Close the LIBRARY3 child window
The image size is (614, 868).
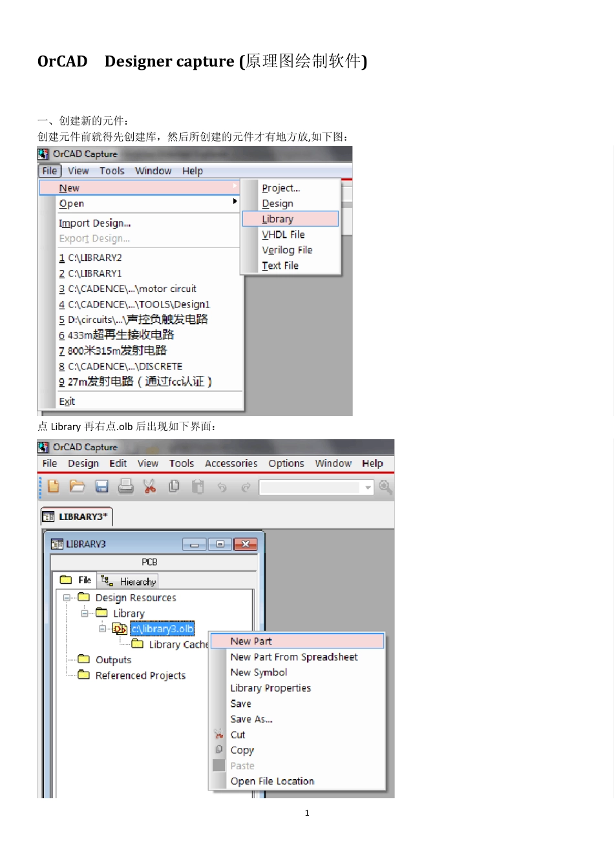coord(246,544)
